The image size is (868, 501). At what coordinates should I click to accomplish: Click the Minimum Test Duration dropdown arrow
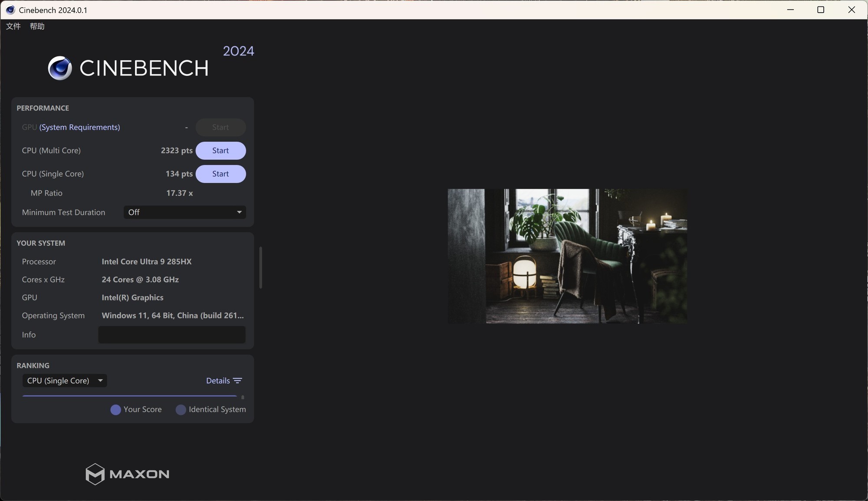pyautogui.click(x=239, y=212)
